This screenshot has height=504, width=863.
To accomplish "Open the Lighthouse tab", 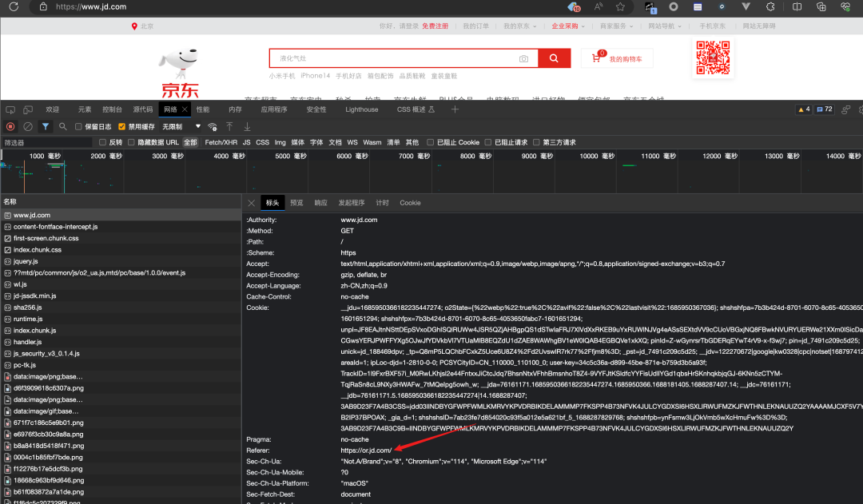I will (x=362, y=109).
